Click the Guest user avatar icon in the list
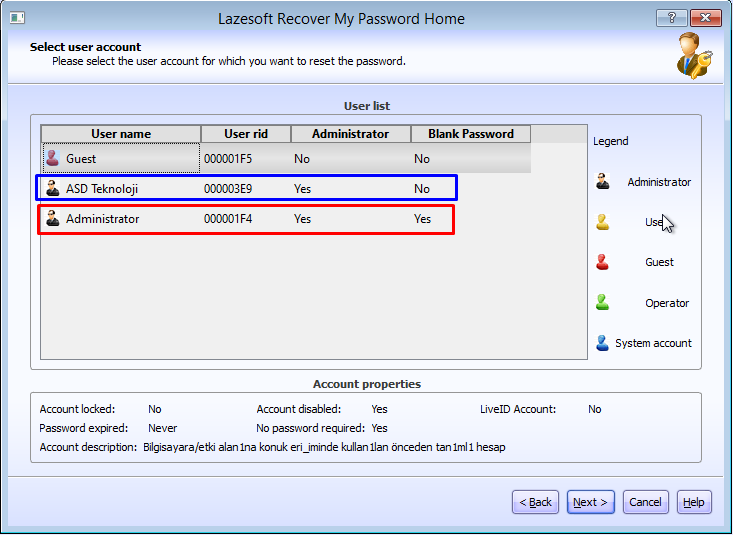The height and width of the screenshot is (535, 733). [53, 159]
